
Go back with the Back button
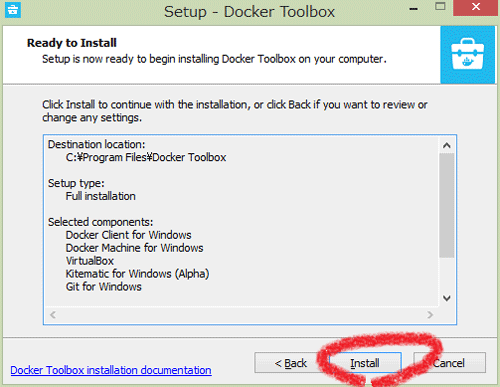click(290, 363)
